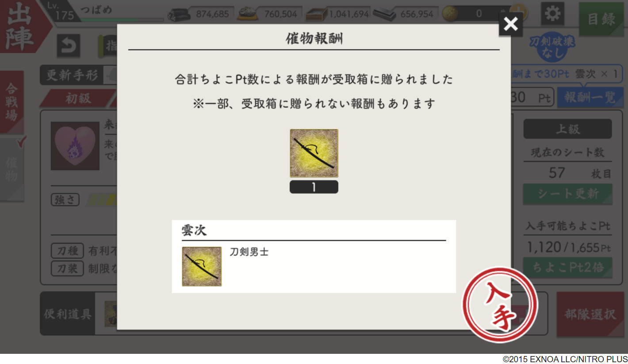Click the 部隊選択 squad selection button
628x364 pixels.
pos(590,314)
